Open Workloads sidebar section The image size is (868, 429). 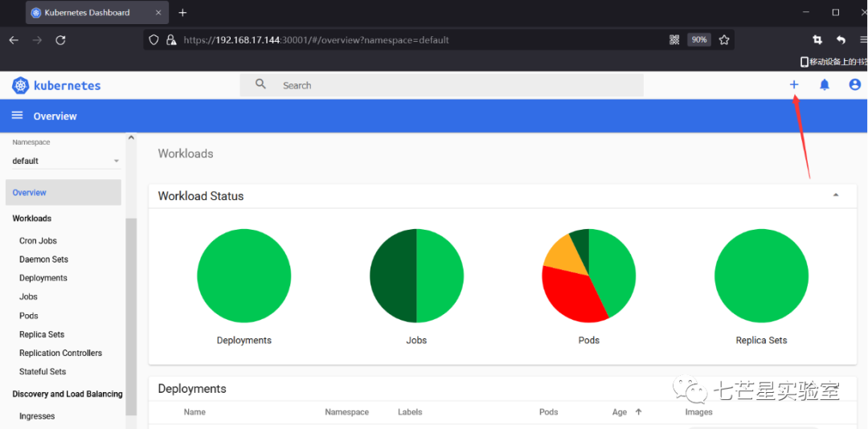[x=31, y=218]
